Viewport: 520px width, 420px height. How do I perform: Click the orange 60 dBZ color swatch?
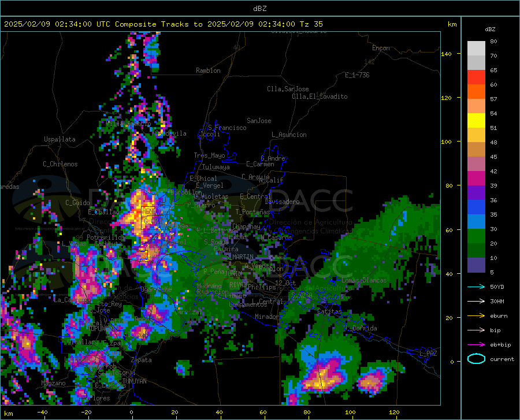coord(476,92)
